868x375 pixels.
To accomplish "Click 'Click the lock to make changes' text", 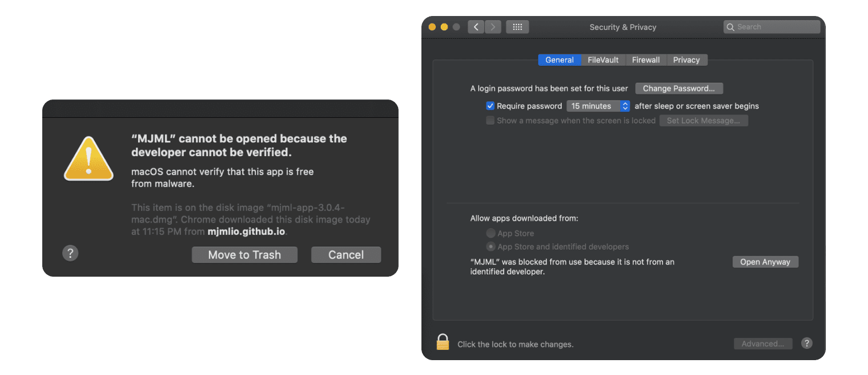I will coord(516,344).
